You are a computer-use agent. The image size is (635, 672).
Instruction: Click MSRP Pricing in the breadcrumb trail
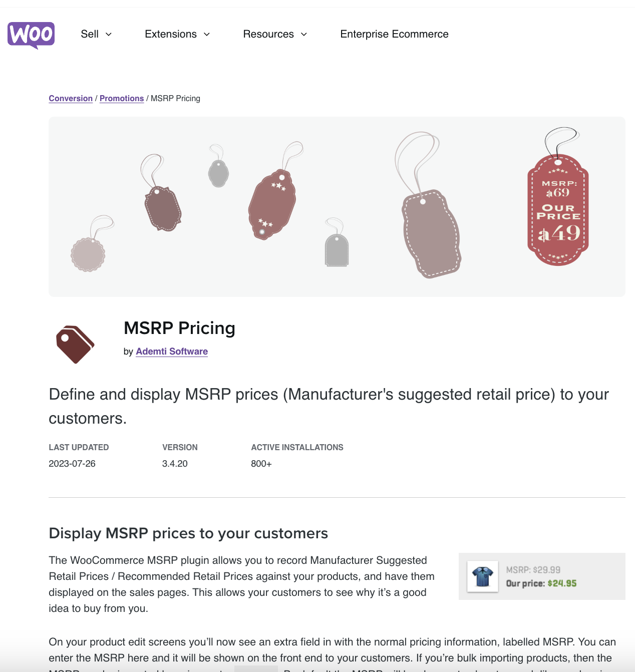(x=175, y=98)
